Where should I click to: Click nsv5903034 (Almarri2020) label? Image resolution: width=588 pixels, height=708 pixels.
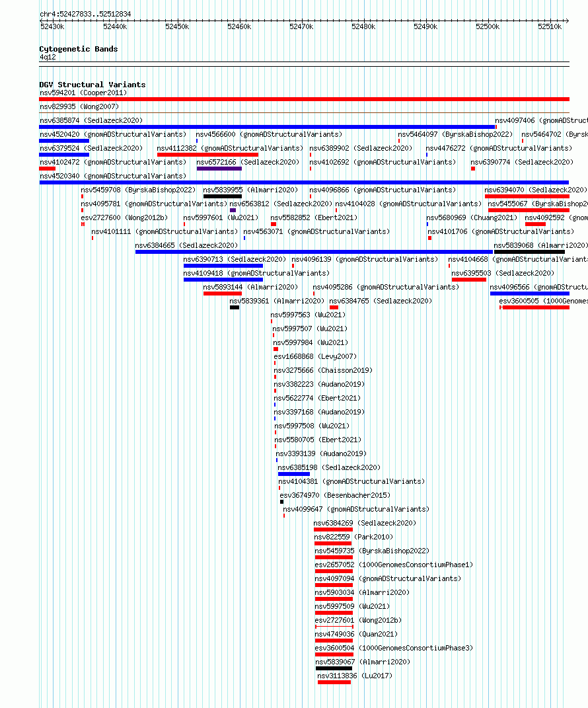(362, 592)
